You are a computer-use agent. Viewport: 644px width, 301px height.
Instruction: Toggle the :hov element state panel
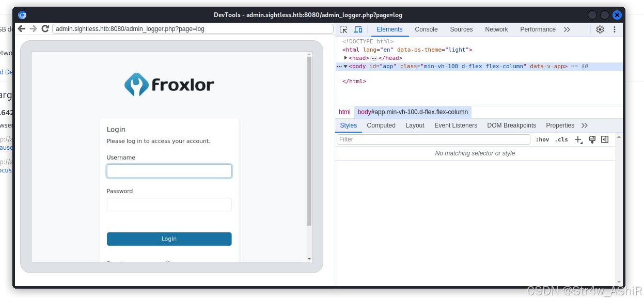tap(542, 139)
